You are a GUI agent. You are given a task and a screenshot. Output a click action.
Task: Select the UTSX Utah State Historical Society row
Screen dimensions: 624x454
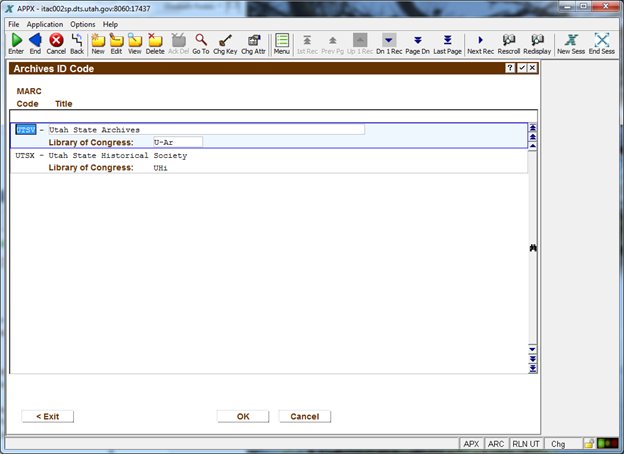coord(100,156)
